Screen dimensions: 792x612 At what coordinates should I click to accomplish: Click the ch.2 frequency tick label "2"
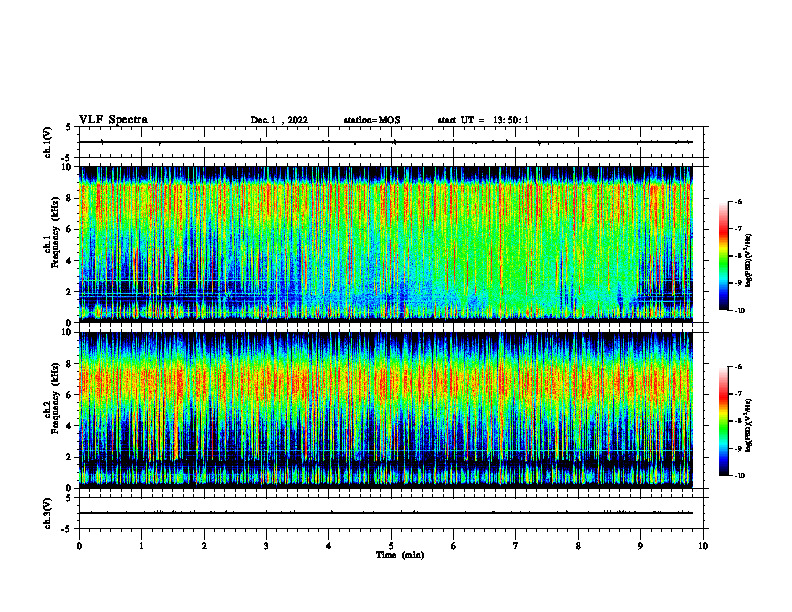(69, 457)
